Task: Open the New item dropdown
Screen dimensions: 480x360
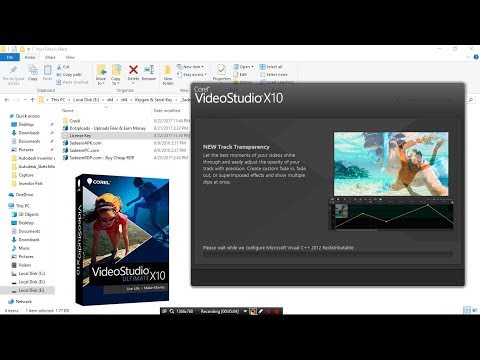Action: 190,67
